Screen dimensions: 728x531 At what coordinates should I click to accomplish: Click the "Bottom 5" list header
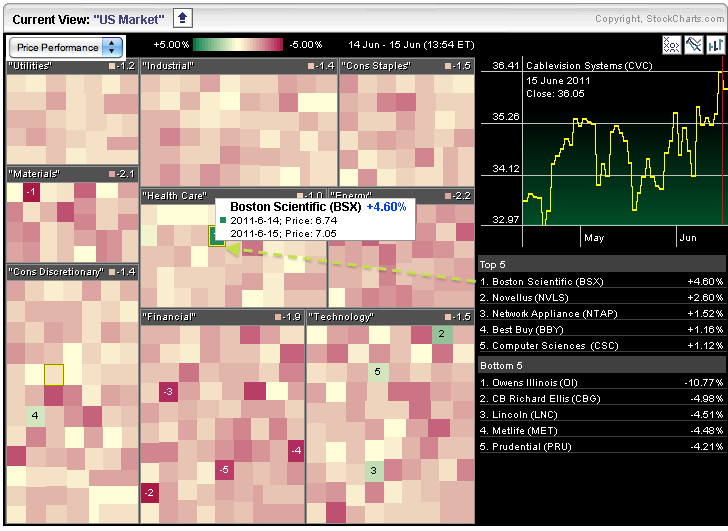point(601,366)
